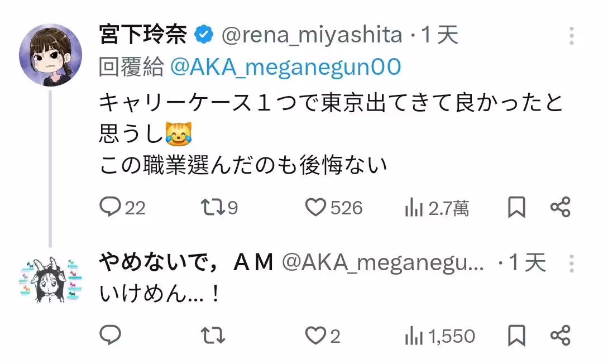Bookmark 宮下玲奈's tweet

516,208
